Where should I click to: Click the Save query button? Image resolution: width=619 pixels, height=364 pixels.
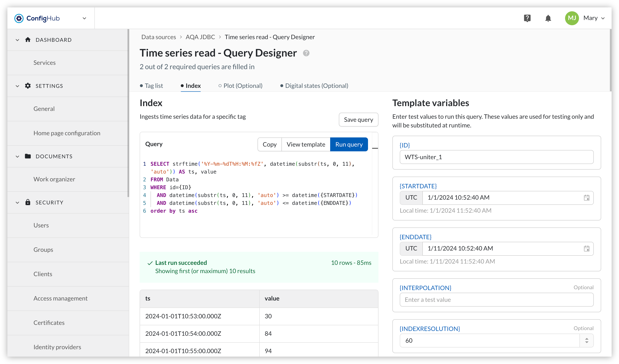(x=358, y=120)
